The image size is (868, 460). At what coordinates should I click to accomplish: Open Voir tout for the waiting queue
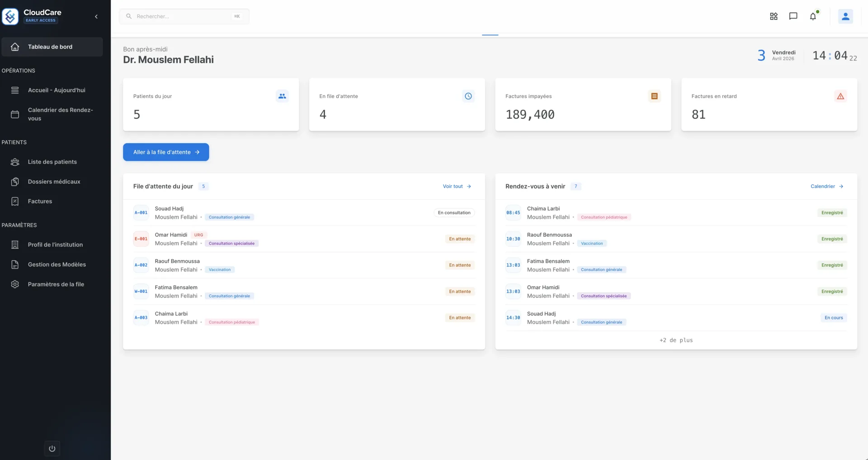(457, 186)
